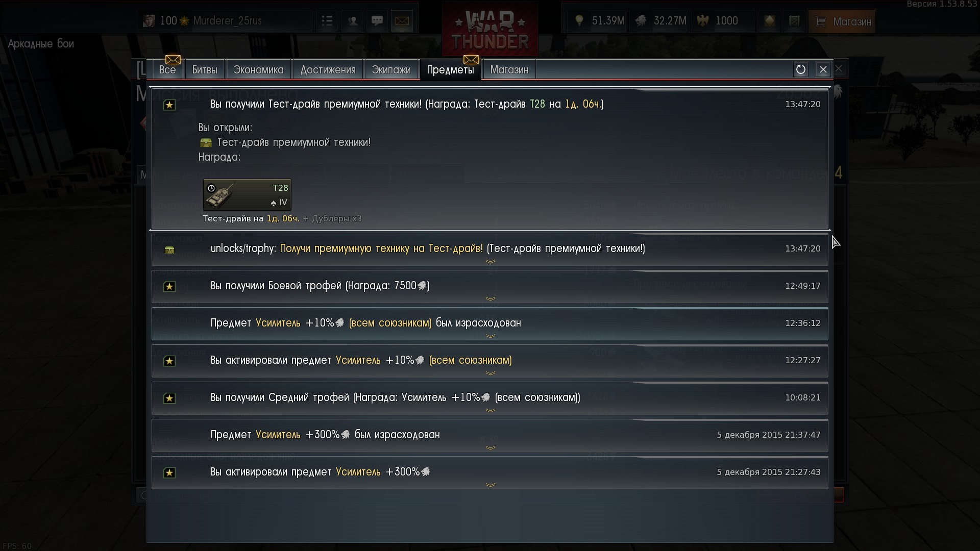Click the War Thunder logo

pos(490,29)
